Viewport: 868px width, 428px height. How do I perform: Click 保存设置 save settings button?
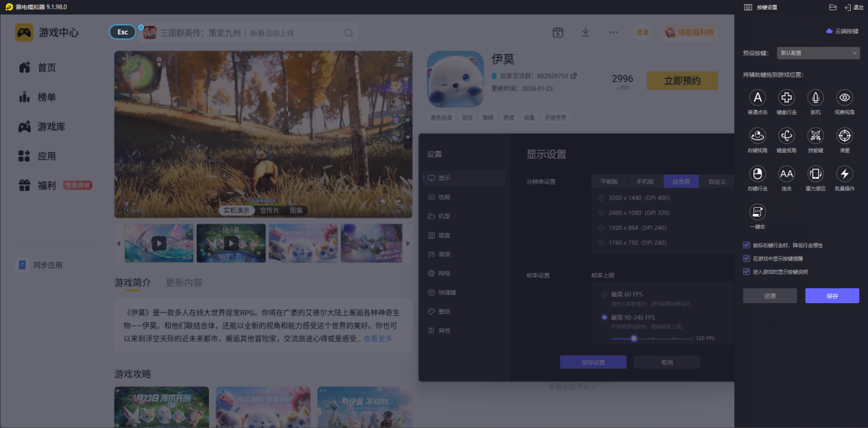pyautogui.click(x=593, y=362)
